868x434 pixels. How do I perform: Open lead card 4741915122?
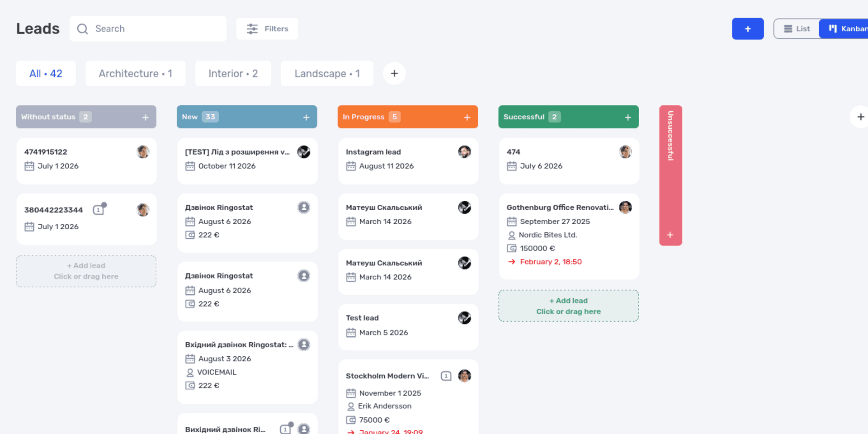[x=86, y=160]
